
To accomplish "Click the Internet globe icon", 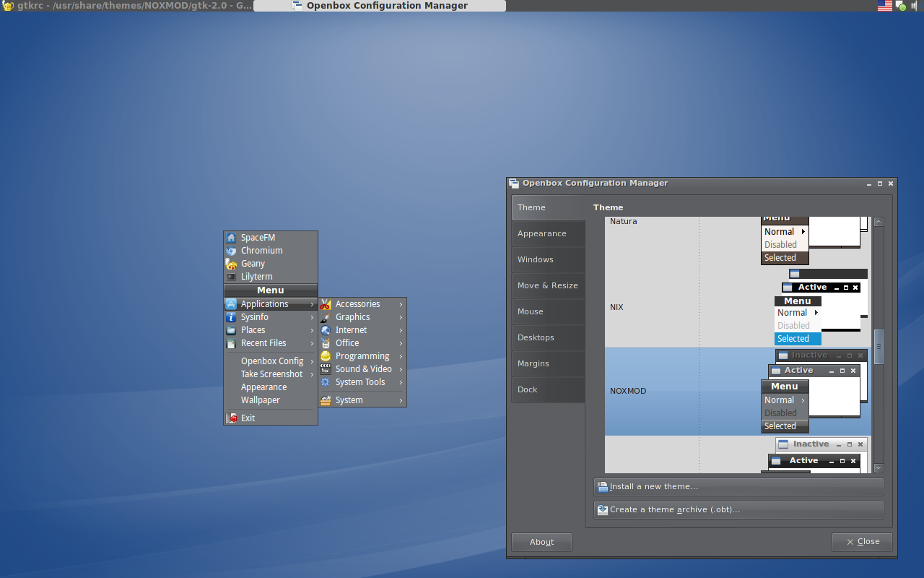I will (x=326, y=330).
